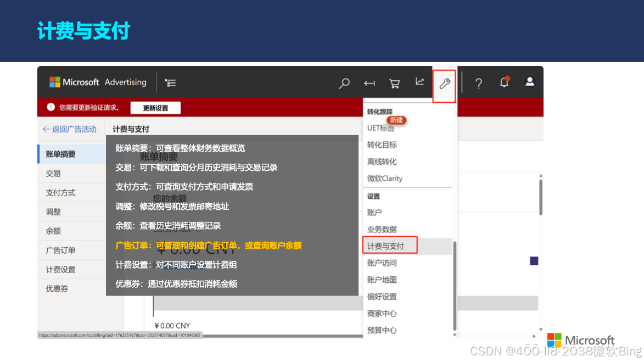
Task: Choose 业务数据 from the tools menu
Action: (382, 229)
